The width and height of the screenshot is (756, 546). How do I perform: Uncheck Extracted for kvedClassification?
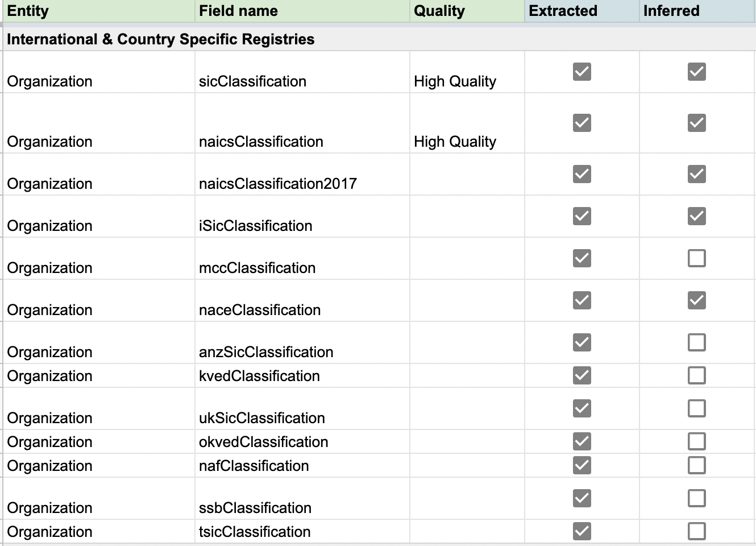pyautogui.click(x=581, y=375)
